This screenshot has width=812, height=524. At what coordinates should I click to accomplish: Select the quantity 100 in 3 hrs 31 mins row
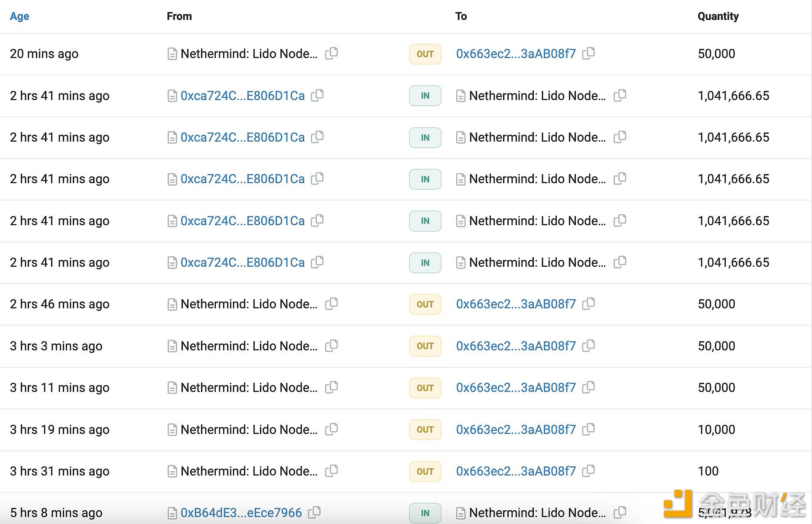click(708, 471)
